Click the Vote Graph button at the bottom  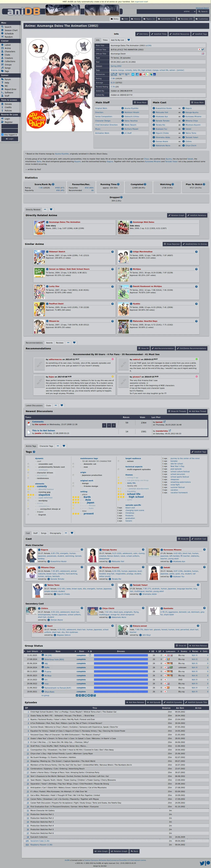point(101,851)
